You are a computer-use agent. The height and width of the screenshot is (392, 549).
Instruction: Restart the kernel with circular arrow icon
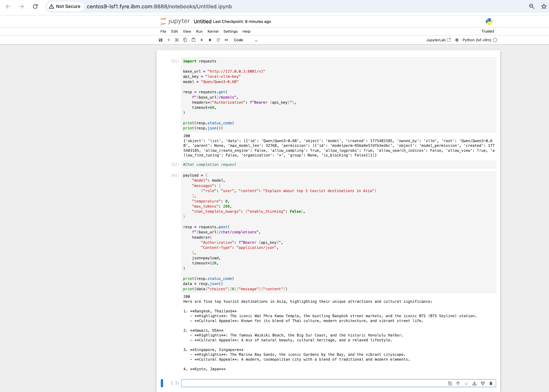click(x=218, y=40)
